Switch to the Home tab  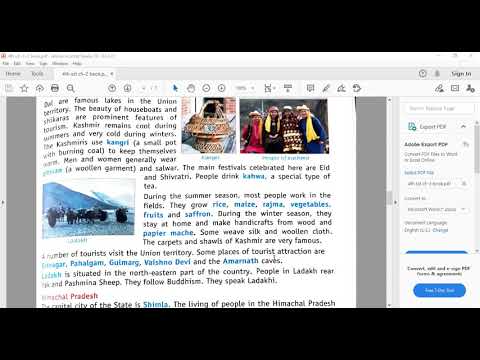[x=13, y=74]
